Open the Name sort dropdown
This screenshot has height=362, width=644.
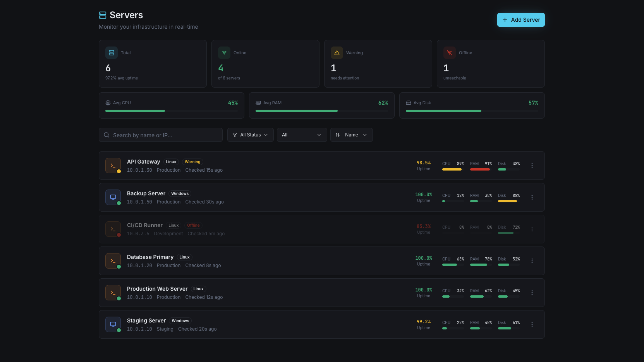point(351,135)
